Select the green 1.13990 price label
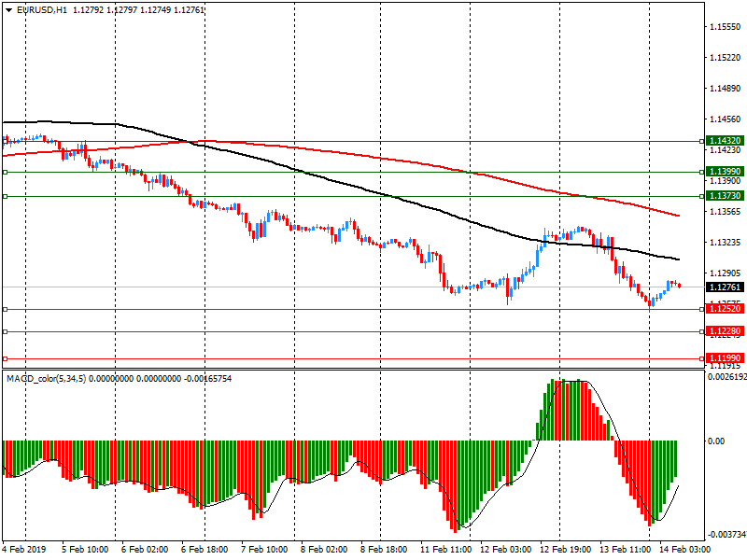Screen dimensions: 747x560 pos(724,172)
